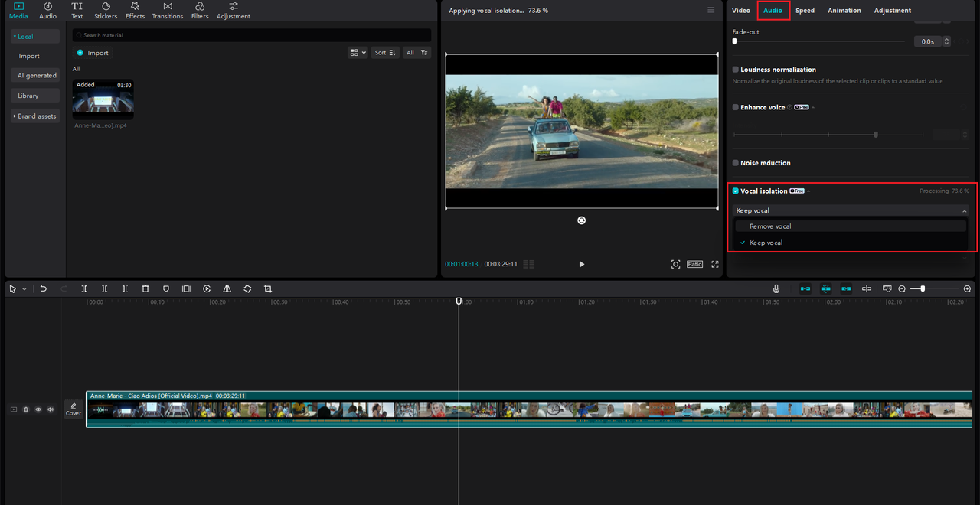980x505 pixels.
Task: Hide the video track with eye icon
Action: [x=38, y=409]
